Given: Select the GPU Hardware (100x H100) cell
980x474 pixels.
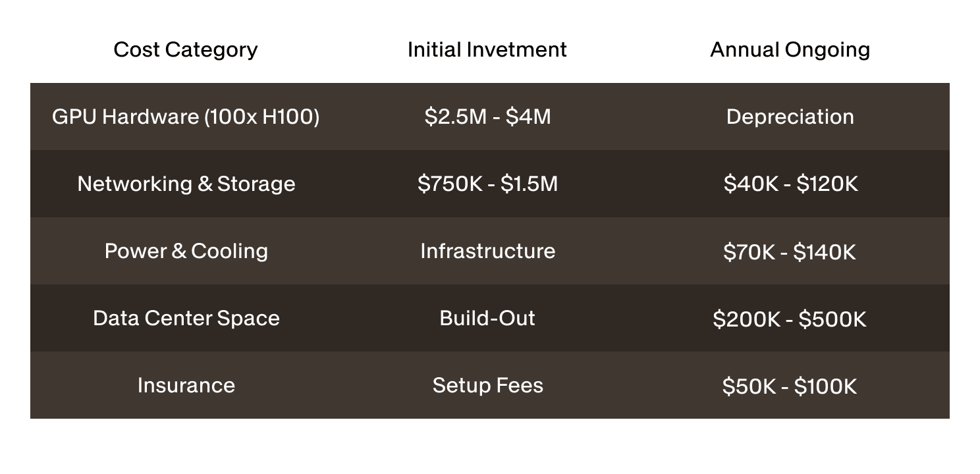Looking at the screenshot, I should [186, 117].
